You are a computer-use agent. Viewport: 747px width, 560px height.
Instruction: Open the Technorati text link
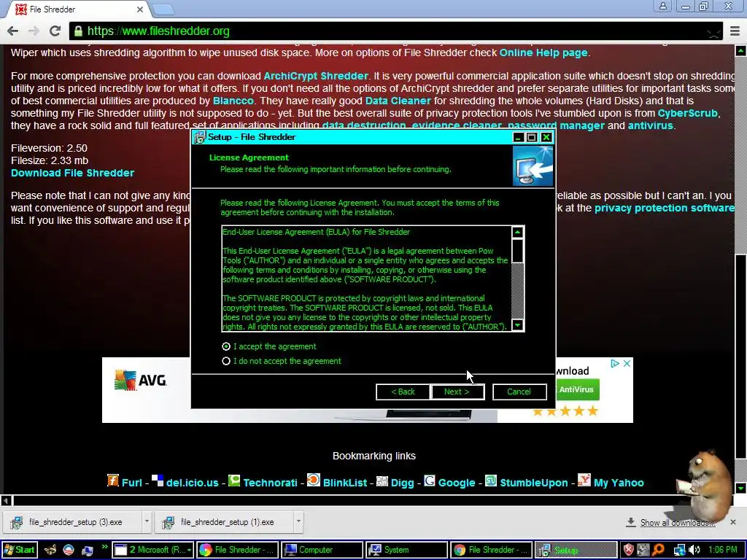270,483
